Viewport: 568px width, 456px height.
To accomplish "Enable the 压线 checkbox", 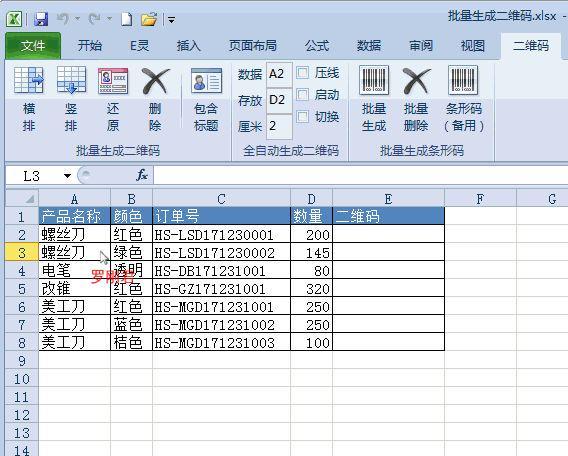I will 303,73.
